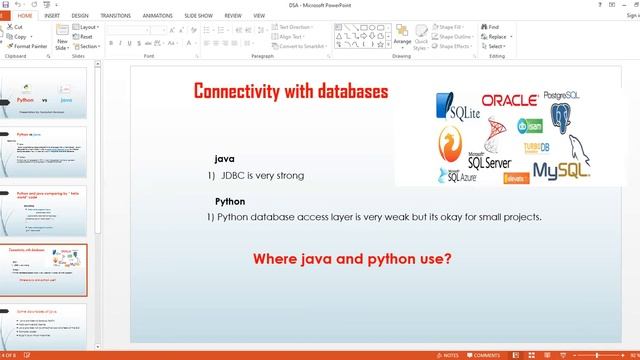Insert a New Slide
This screenshot has height=360, width=640.
[62, 38]
